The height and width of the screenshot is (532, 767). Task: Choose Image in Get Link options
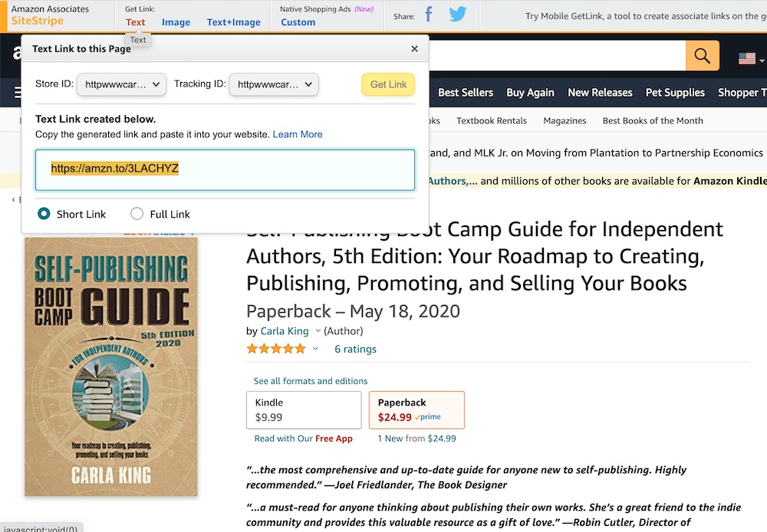point(176,22)
